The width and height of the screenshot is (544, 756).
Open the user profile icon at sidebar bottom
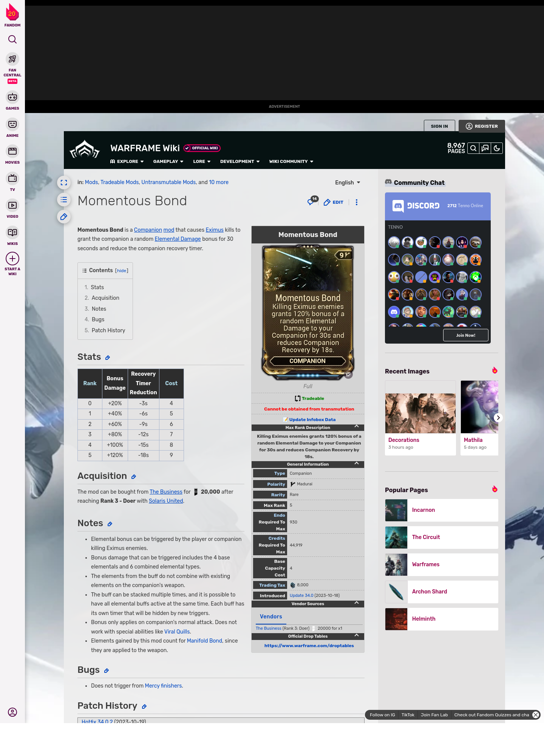[12, 712]
